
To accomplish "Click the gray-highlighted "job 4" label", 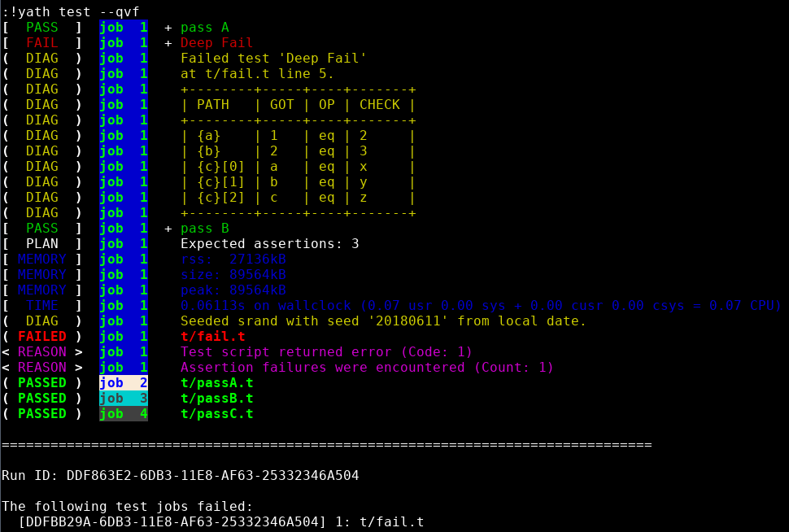I will coord(123,413).
